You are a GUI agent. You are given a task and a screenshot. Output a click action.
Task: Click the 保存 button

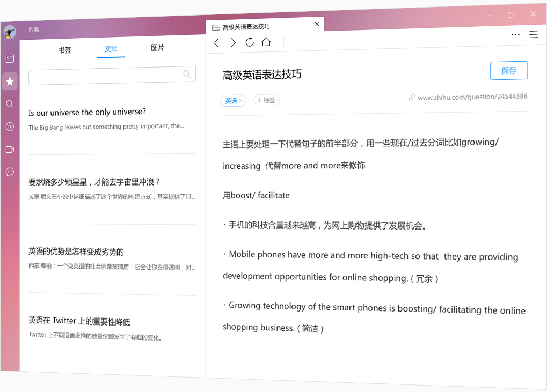509,70
